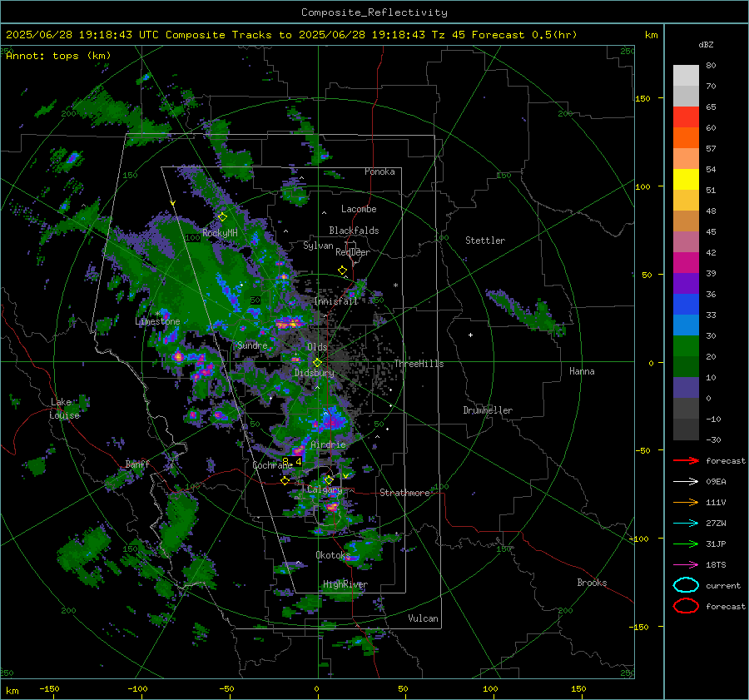Click the Vulcan city label
749x700 pixels.
point(424,618)
